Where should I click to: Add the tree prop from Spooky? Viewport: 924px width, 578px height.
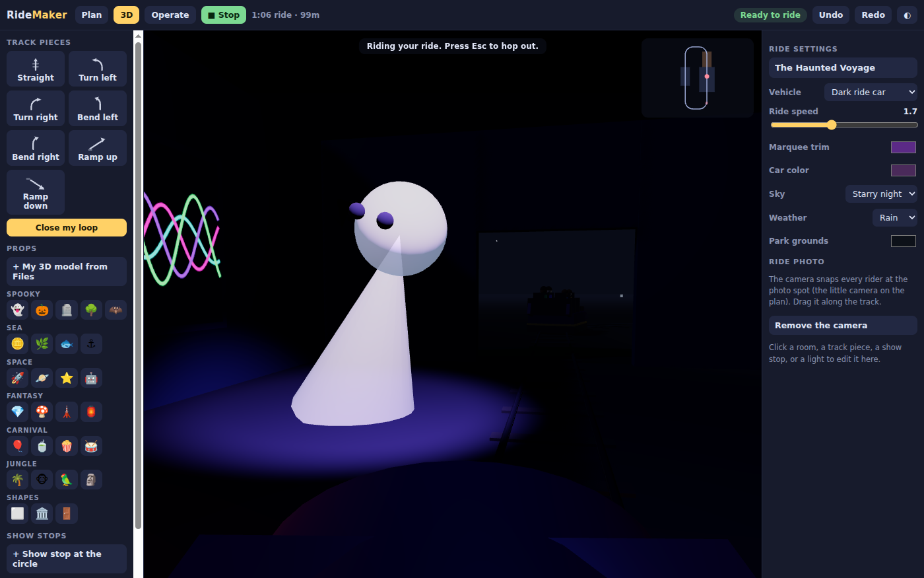(91, 310)
